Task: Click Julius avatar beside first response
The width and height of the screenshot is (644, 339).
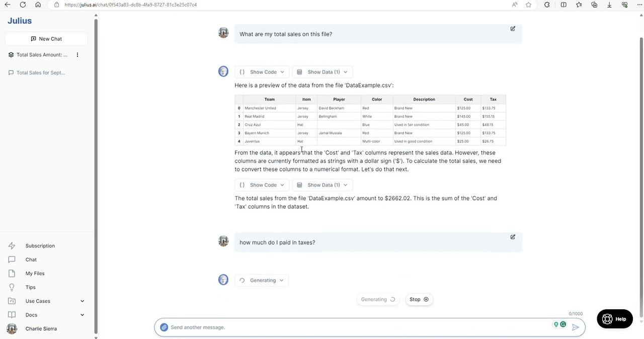Action: (x=223, y=71)
